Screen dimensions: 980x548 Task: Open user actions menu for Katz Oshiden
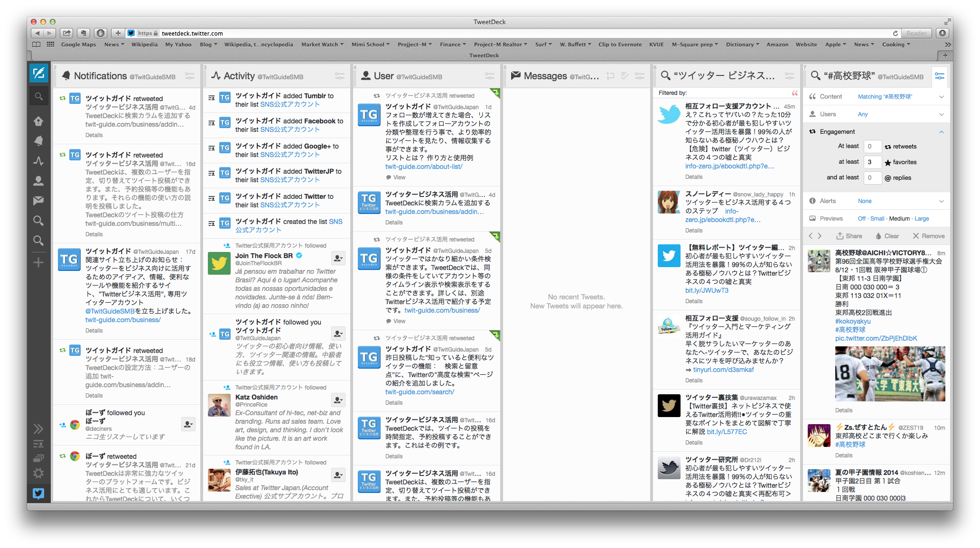[x=338, y=400]
